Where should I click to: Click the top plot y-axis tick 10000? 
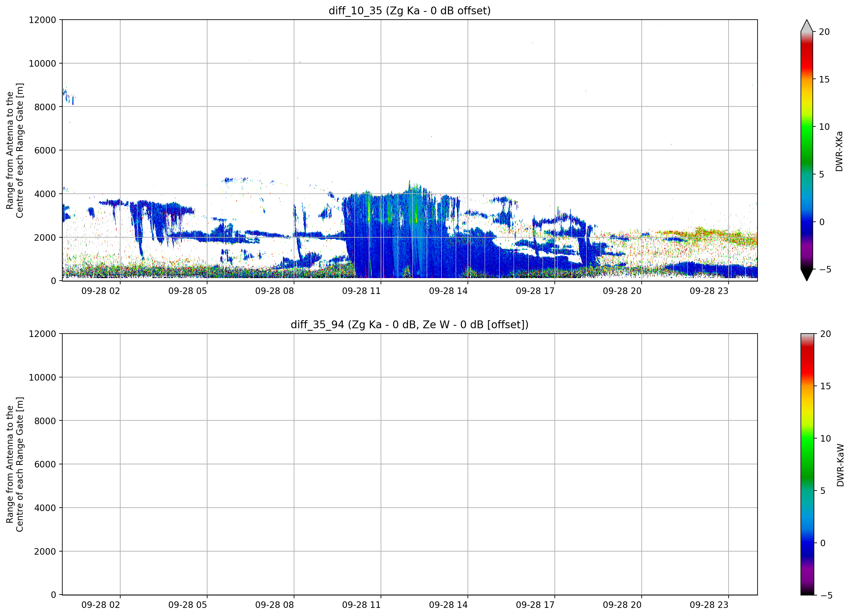[42, 64]
